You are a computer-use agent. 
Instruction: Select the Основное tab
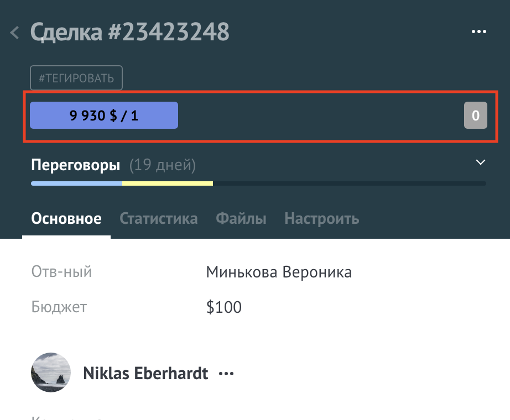(x=66, y=219)
